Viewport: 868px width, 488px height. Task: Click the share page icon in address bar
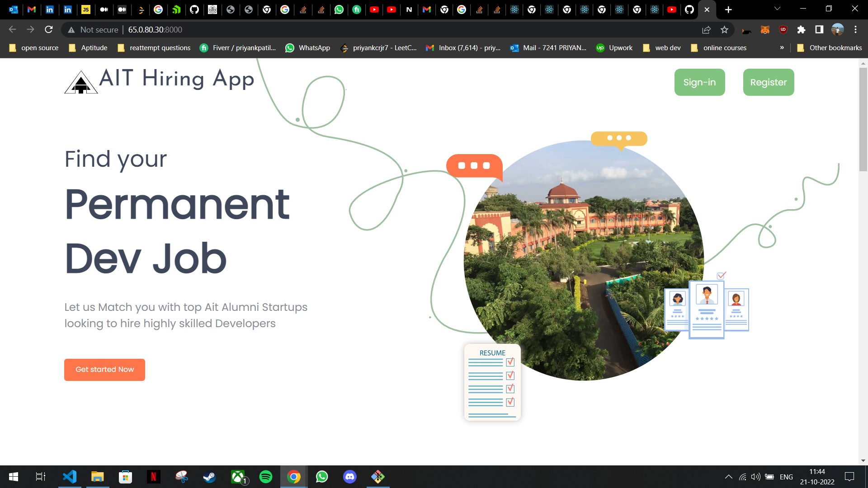pos(706,30)
